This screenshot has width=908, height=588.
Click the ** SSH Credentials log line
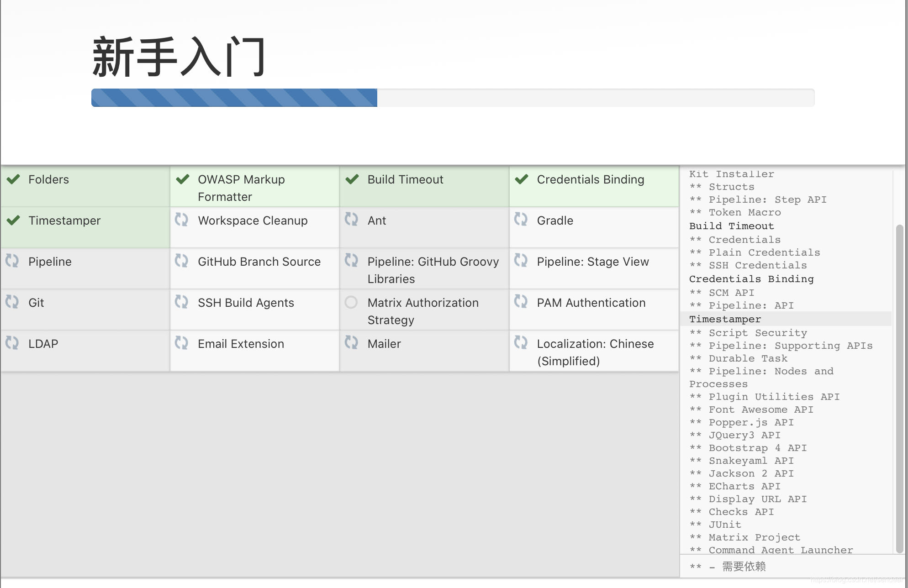[x=749, y=265]
